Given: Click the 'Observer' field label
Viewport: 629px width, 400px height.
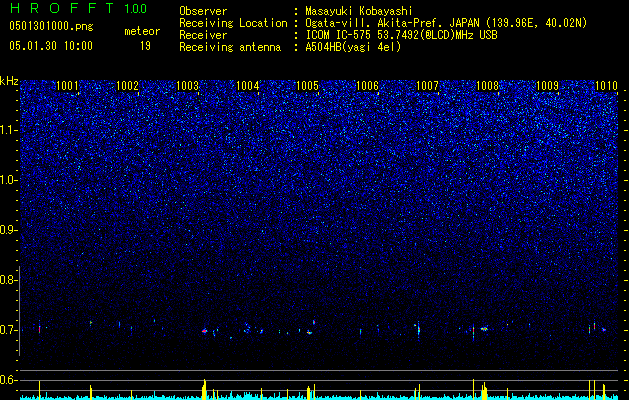Looking at the screenshot, I should 203,11.
